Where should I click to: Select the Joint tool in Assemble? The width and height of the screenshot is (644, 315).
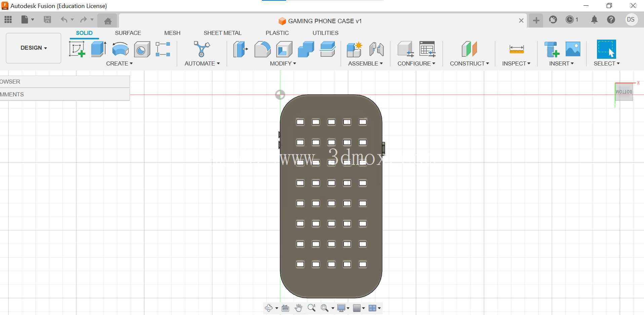pyautogui.click(x=376, y=49)
